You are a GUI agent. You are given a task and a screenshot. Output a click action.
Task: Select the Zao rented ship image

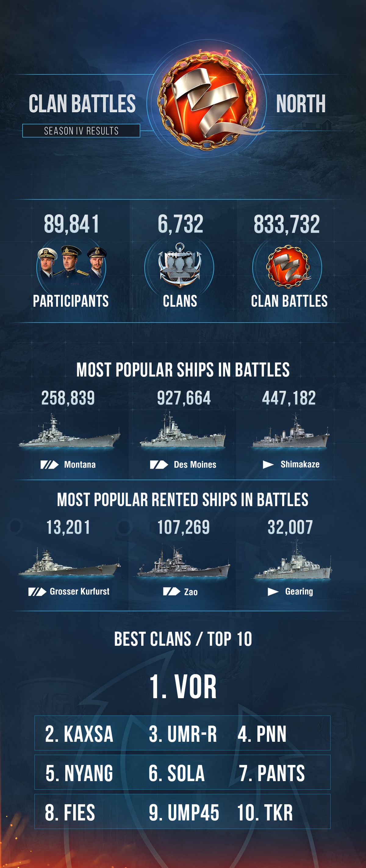pos(184,560)
